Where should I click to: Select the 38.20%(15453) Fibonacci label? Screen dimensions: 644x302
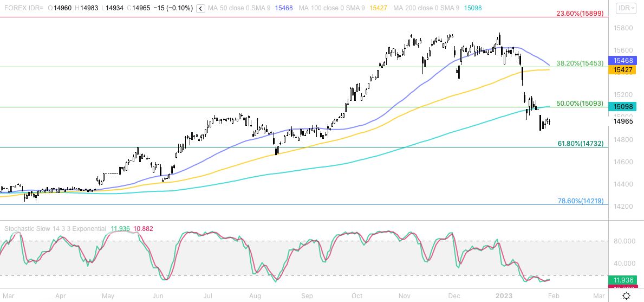580,63
